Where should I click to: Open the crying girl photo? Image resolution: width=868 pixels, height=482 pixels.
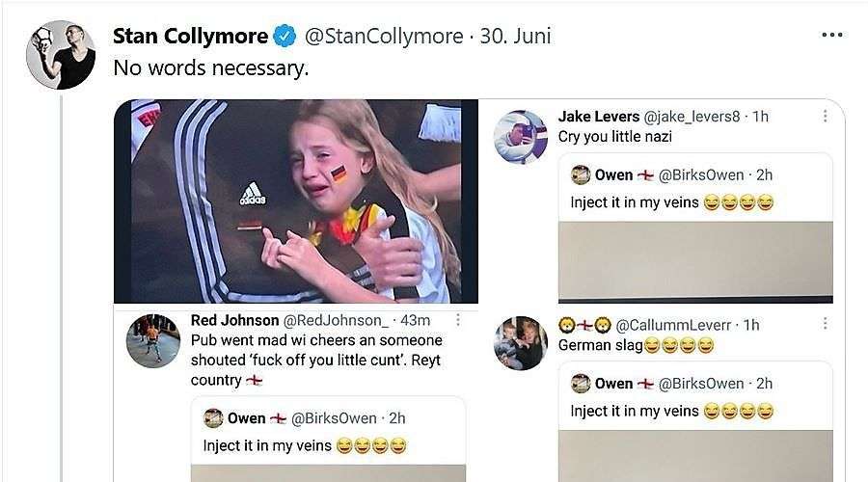(x=296, y=201)
